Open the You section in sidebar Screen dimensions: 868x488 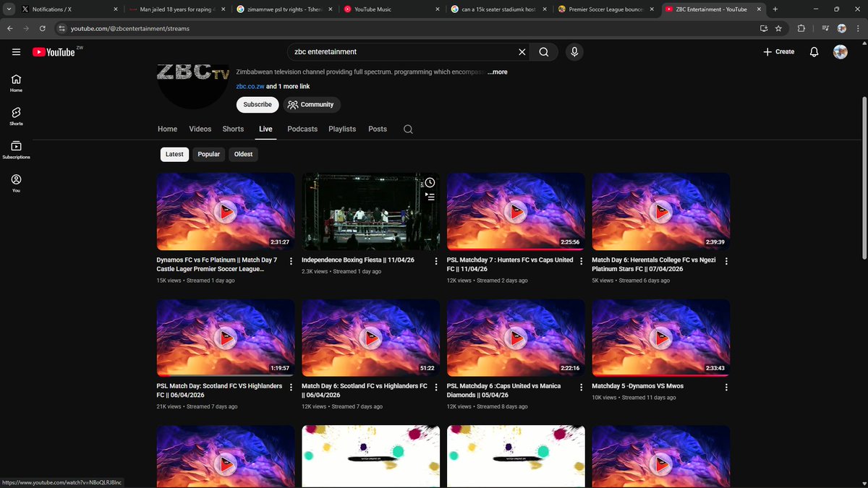(x=16, y=183)
